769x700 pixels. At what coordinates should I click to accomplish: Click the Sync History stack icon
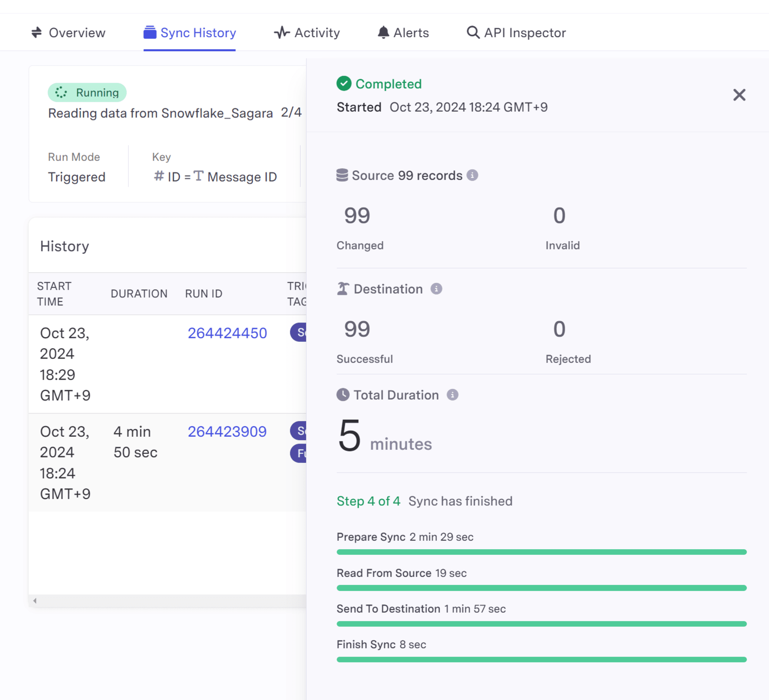(x=150, y=33)
